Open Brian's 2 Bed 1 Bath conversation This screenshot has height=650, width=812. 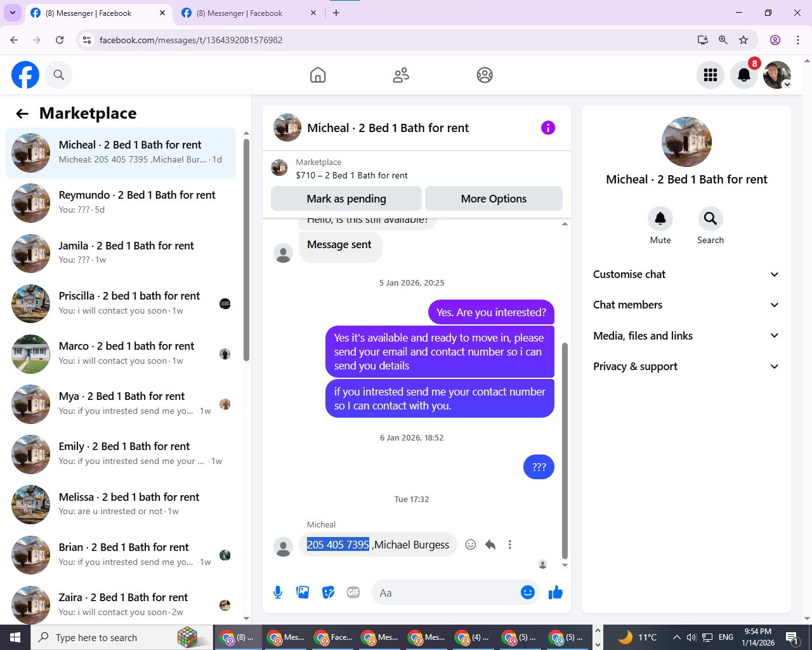[x=121, y=555]
